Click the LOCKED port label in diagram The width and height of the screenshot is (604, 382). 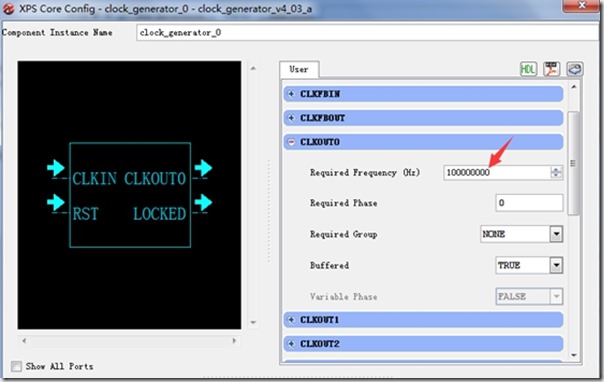click(x=159, y=213)
